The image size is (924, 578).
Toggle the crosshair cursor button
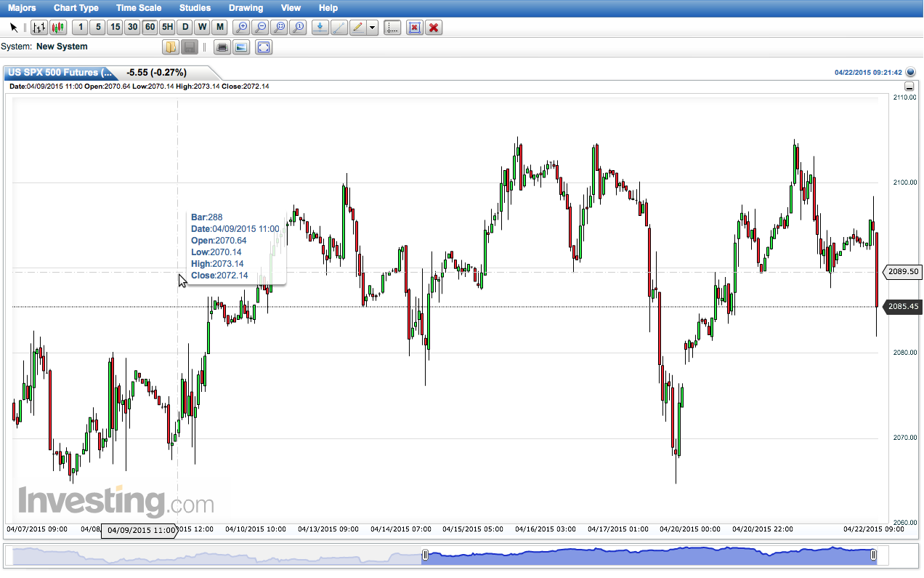(392, 28)
